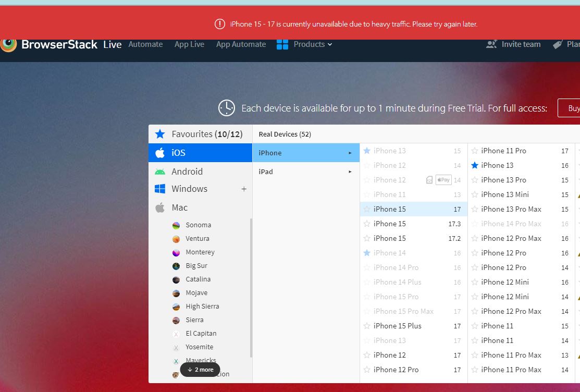The image size is (580, 392).
Task: Open the Automate product tab
Action: pos(145,44)
